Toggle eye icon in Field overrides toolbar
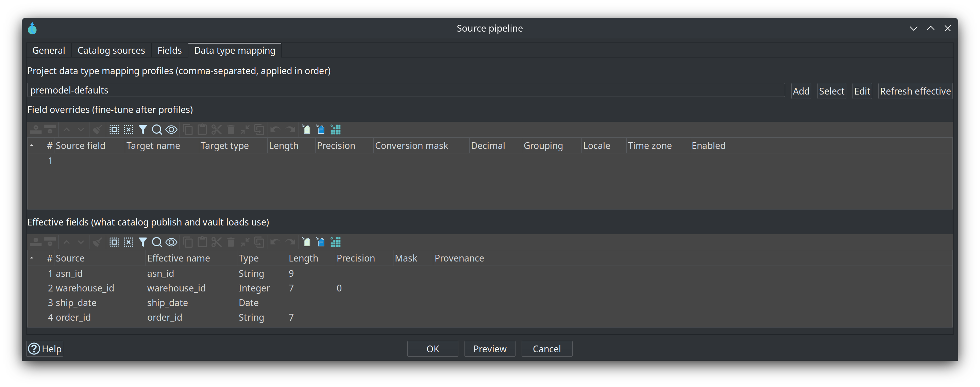The height and width of the screenshot is (387, 980). click(172, 130)
